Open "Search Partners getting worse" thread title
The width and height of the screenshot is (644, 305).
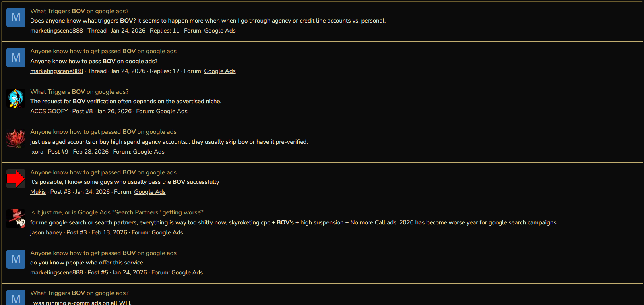116,212
